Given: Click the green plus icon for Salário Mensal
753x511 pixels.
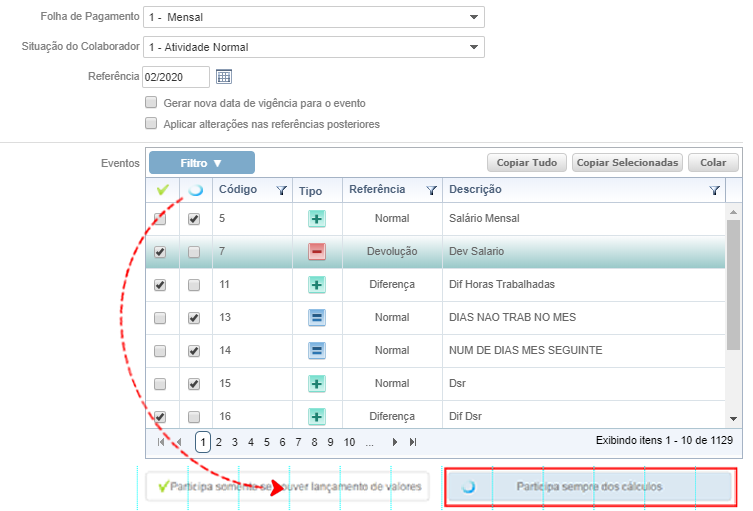Looking at the screenshot, I should [316, 219].
